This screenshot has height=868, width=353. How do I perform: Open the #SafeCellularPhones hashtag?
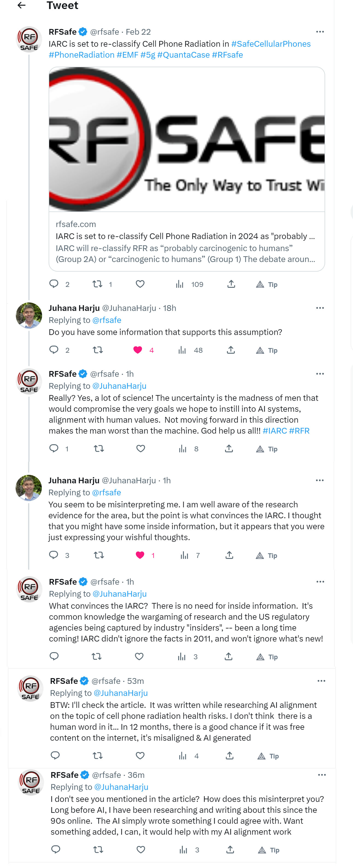270,44
